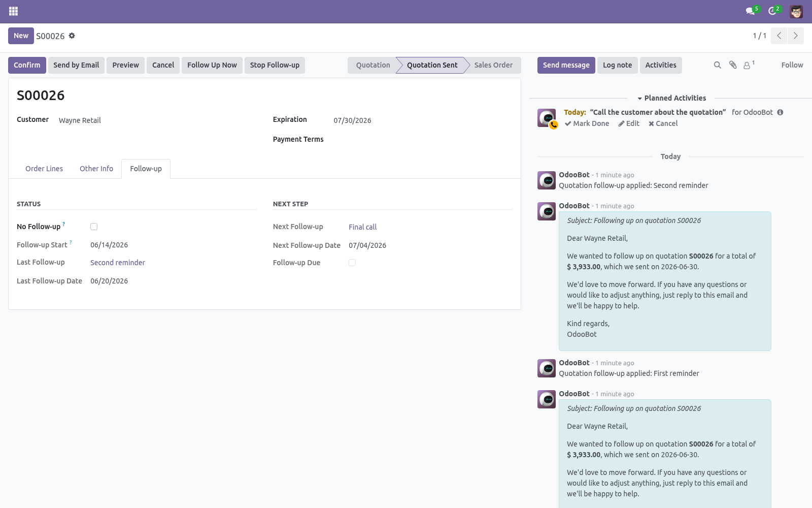Search messages with the magnifier icon
Image resolution: width=812 pixels, height=508 pixels.
tap(718, 65)
